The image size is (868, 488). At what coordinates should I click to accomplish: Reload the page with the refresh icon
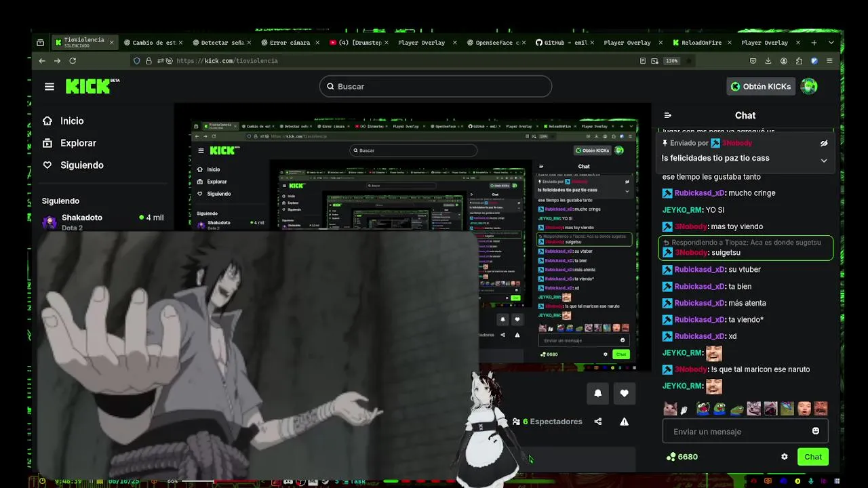(73, 61)
